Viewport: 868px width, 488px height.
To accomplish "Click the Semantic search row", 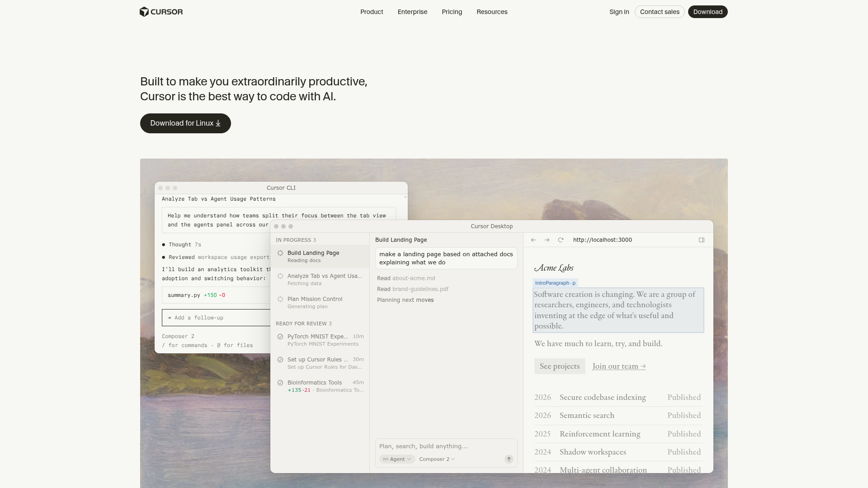I will (x=618, y=416).
